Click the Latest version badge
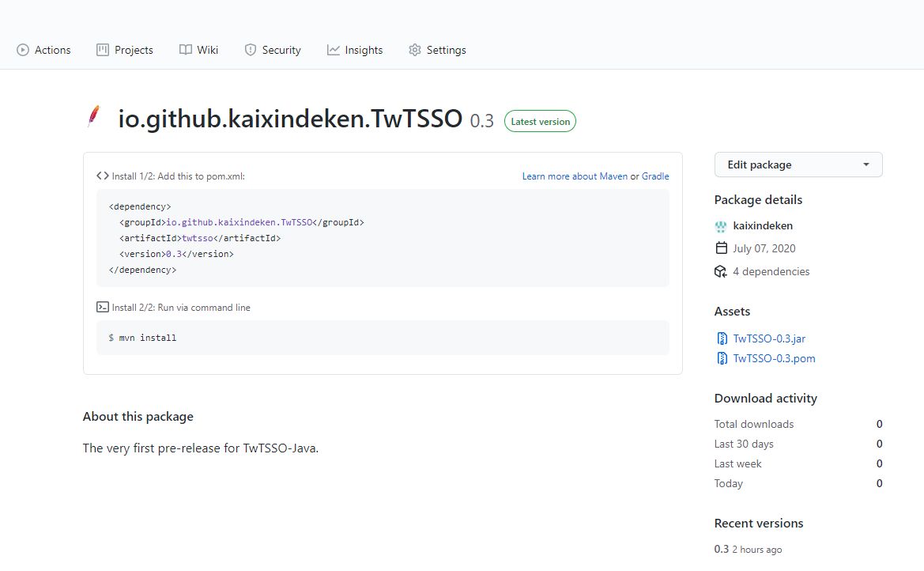The width and height of the screenshot is (924, 571). [540, 122]
